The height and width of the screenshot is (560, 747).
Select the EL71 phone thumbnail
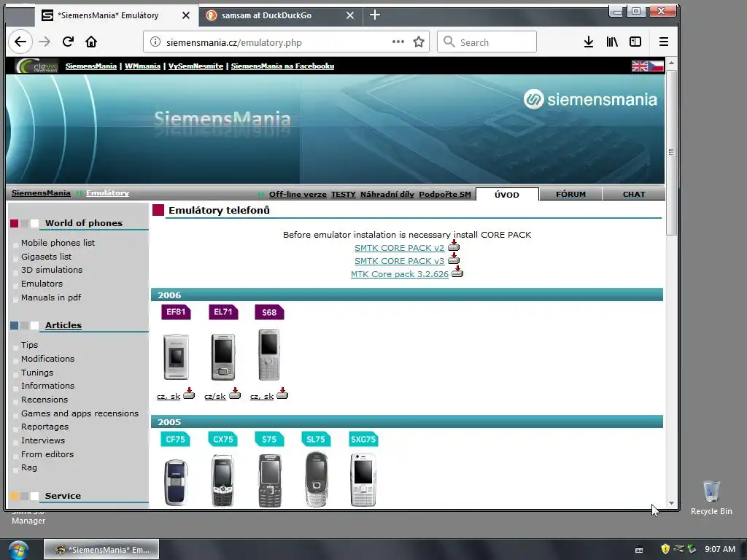click(223, 357)
